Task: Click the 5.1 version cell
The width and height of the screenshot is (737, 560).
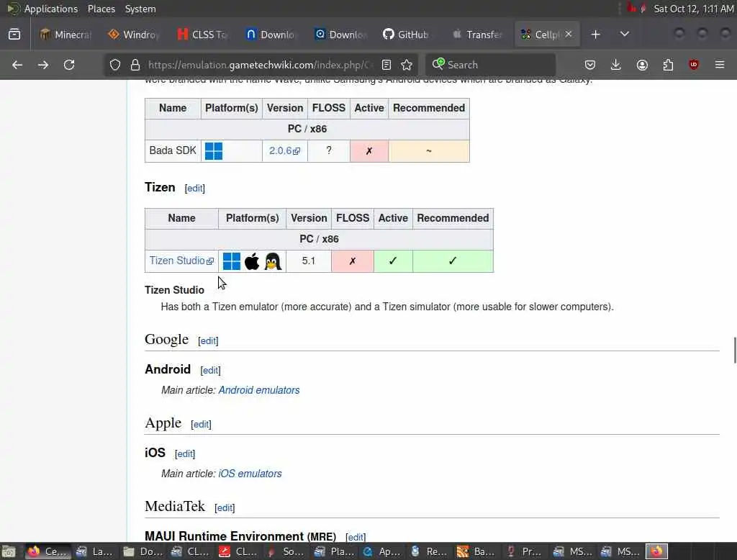Action: click(309, 261)
